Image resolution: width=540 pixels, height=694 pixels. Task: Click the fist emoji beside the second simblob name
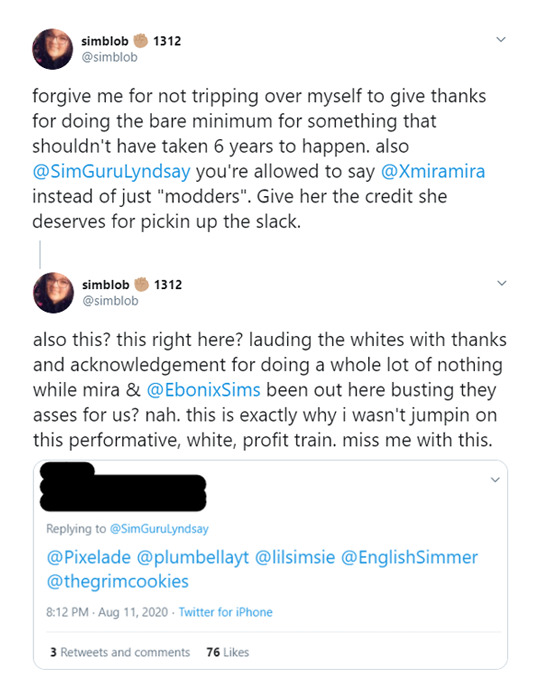pyautogui.click(x=142, y=284)
